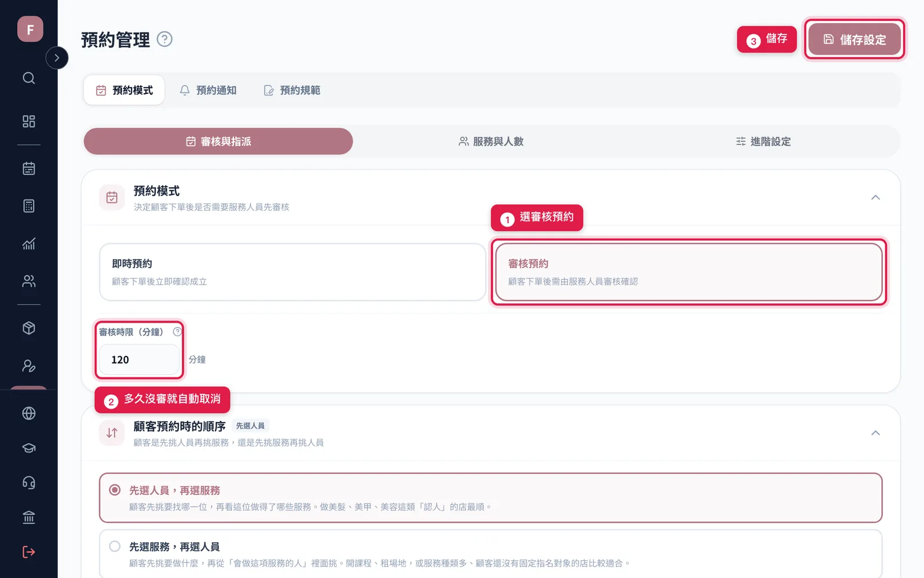Click the 儲存設定 button
Image resolution: width=924 pixels, height=578 pixels.
[854, 39]
